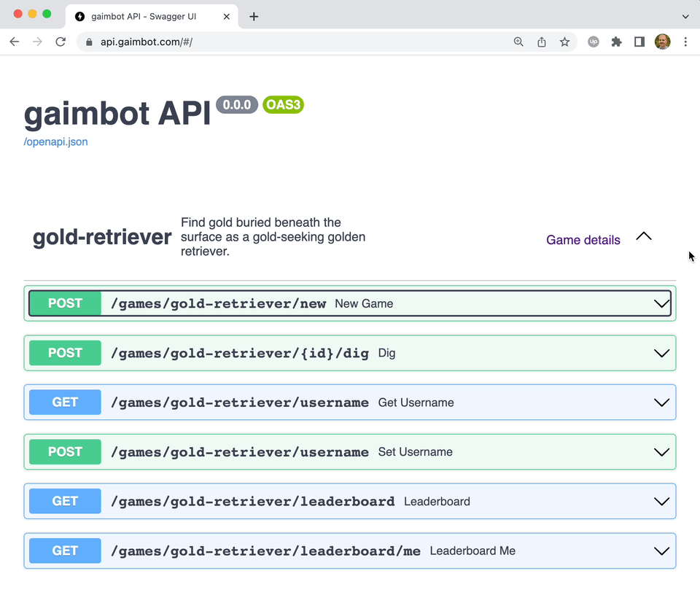Bookmark this page with the star icon
700x595 pixels.
pos(564,42)
